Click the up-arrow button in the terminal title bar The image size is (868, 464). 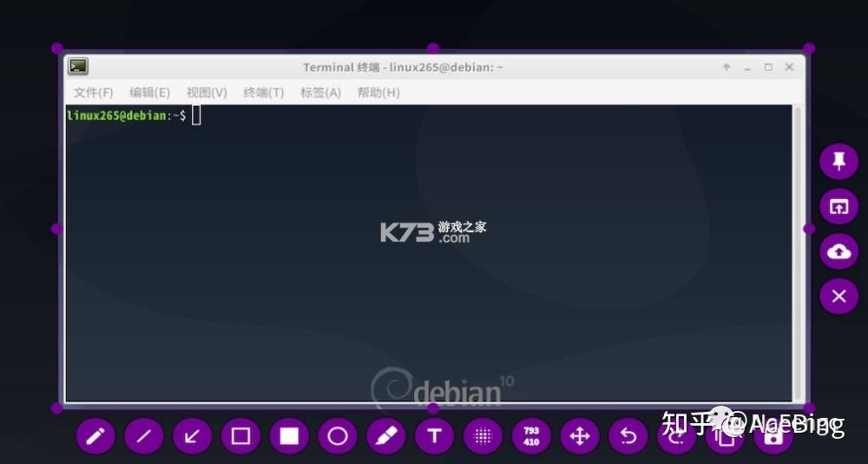(x=727, y=67)
